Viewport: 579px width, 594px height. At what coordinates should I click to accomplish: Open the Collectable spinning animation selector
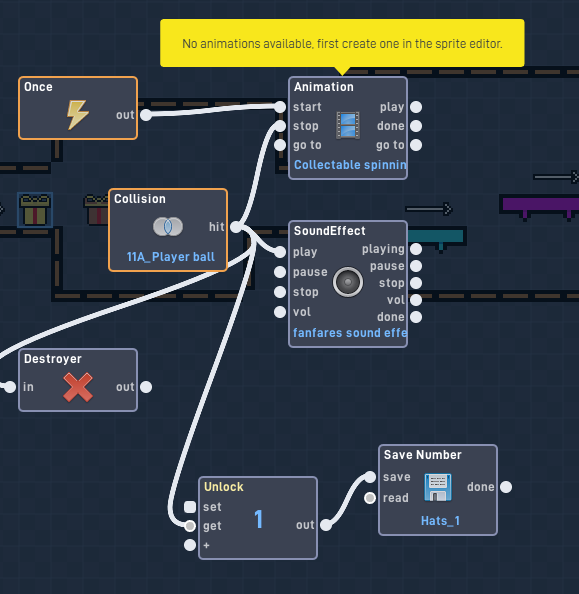350,165
